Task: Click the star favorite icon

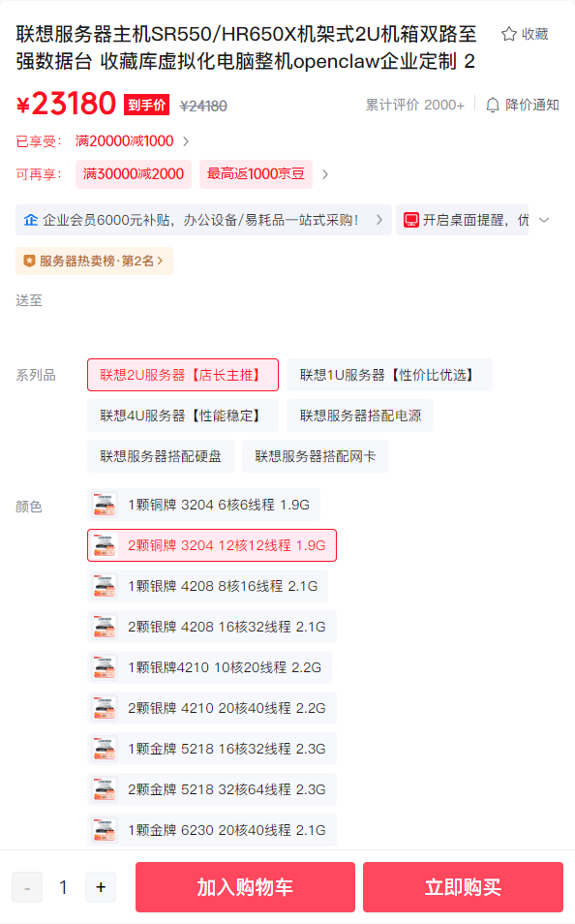Action: point(509,34)
